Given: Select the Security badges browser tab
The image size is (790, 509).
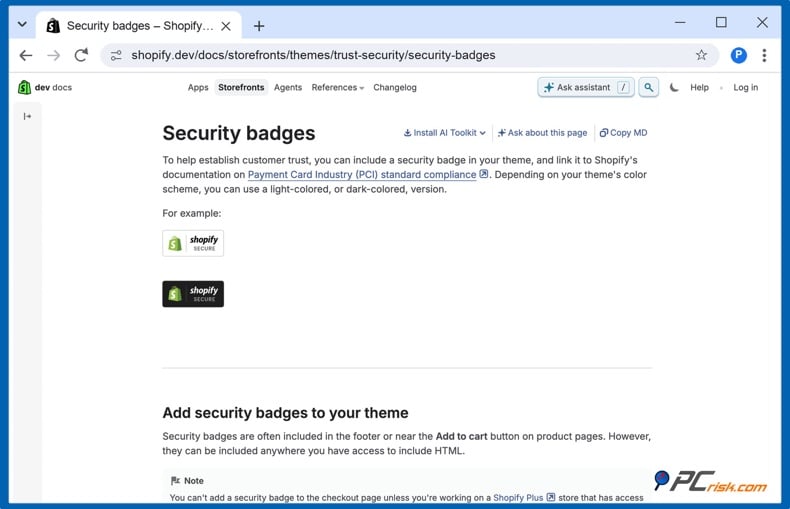Looking at the screenshot, I should tap(139, 26).
